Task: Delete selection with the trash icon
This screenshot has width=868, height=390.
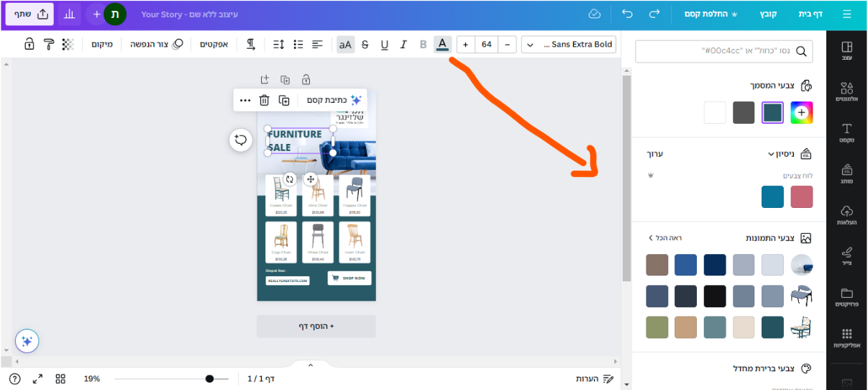Action: (264, 101)
